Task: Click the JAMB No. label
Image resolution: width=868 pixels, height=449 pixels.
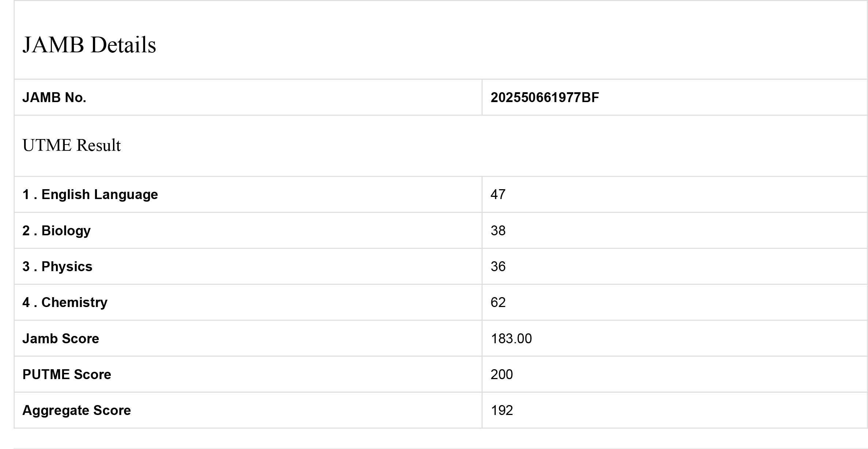Action: [x=54, y=98]
